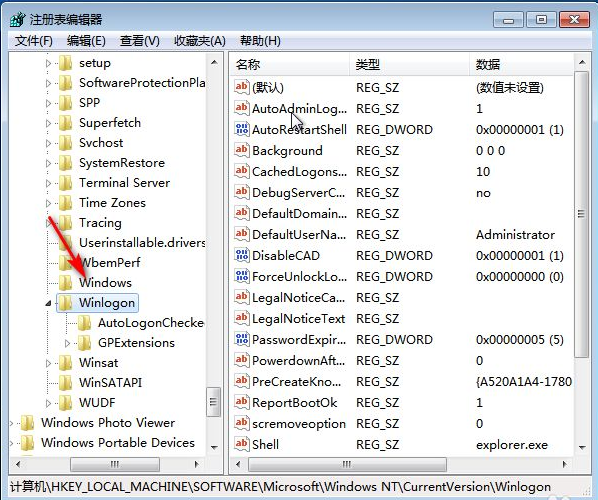
Task: Click the icon beside scremoveoption value
Action: coord(242,423)
